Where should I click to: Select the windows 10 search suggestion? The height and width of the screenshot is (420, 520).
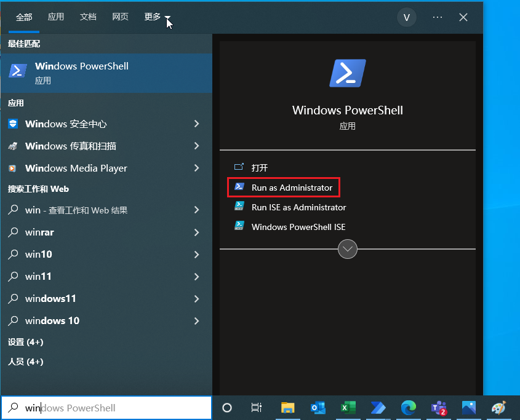(106, 321)
